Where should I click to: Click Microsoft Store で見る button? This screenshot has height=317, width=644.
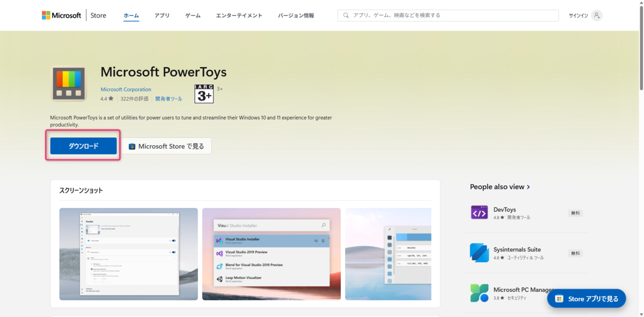167,146
